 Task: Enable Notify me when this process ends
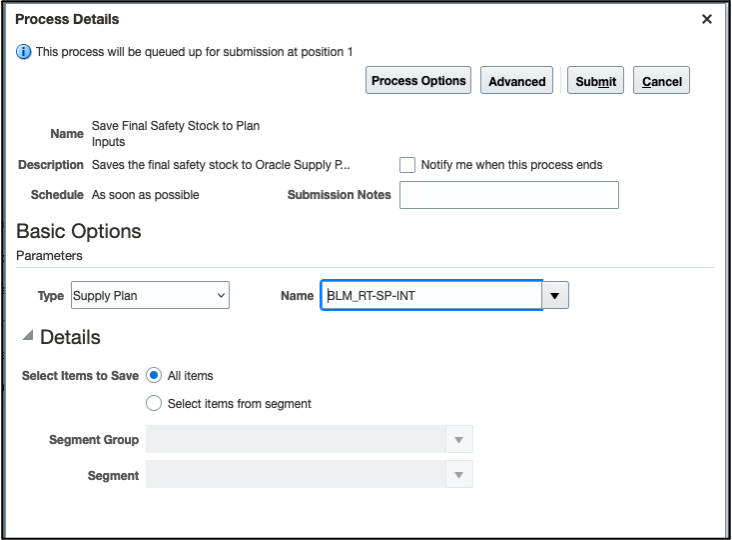tap(408, 165)
